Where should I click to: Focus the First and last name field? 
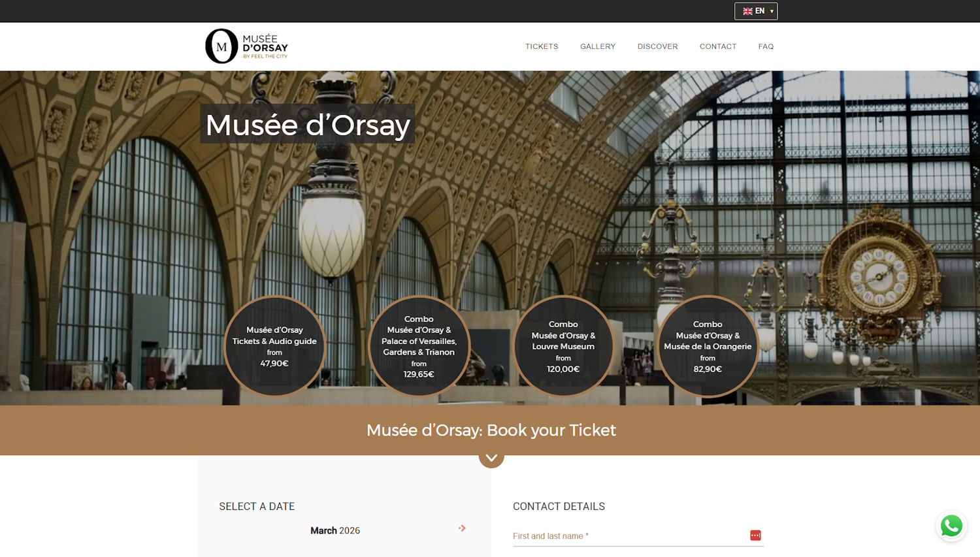tap(627, 536)
